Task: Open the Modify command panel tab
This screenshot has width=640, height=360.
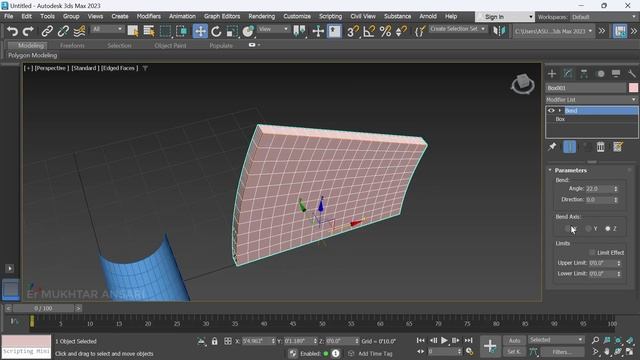Action: [568, 73]
